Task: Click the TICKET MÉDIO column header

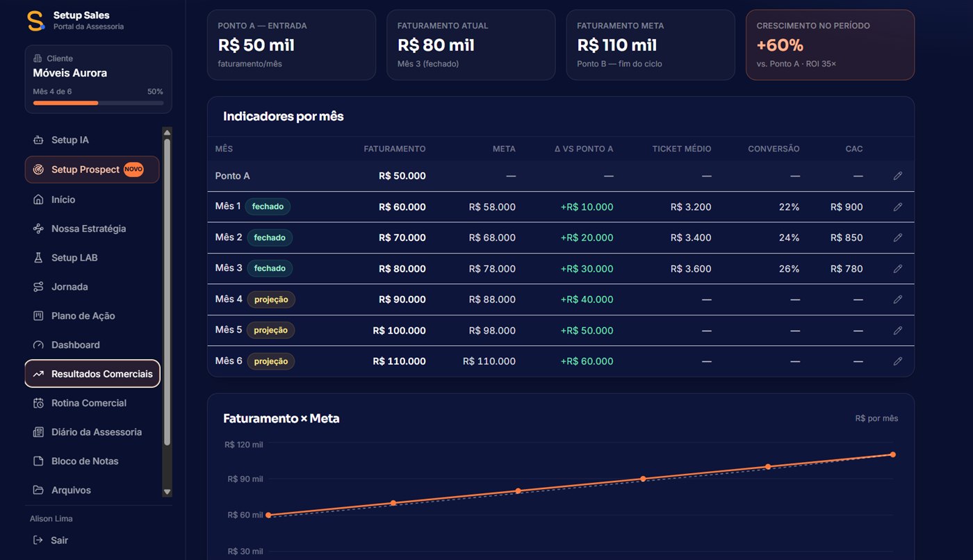Action: tap(682, 149)
